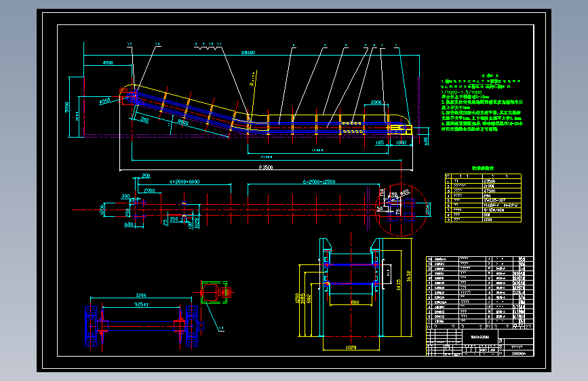588x381 pixels.
Task: Click the 4000 dimension text
Action: 108,62
